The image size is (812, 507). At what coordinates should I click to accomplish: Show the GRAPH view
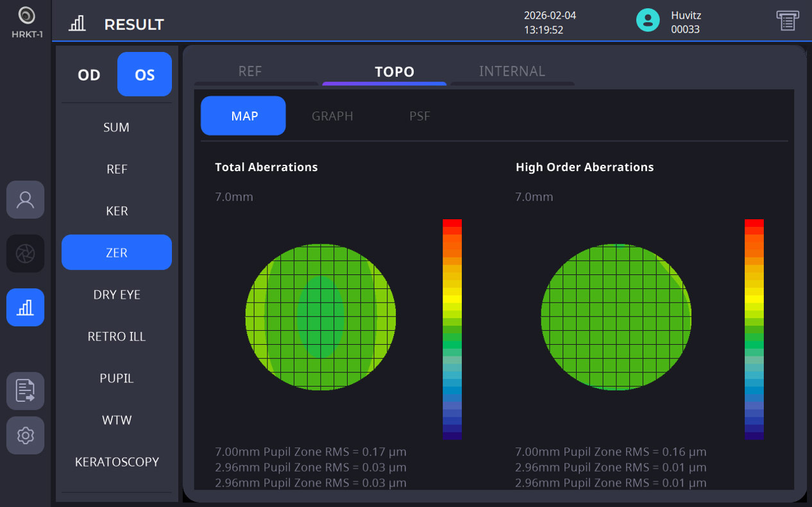332,116
